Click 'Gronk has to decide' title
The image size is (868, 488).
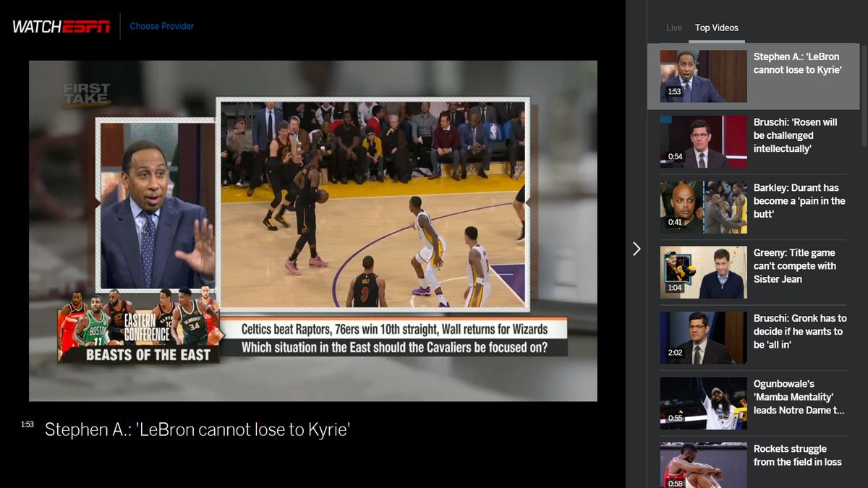pyautogui.click(x=800, y=331)
